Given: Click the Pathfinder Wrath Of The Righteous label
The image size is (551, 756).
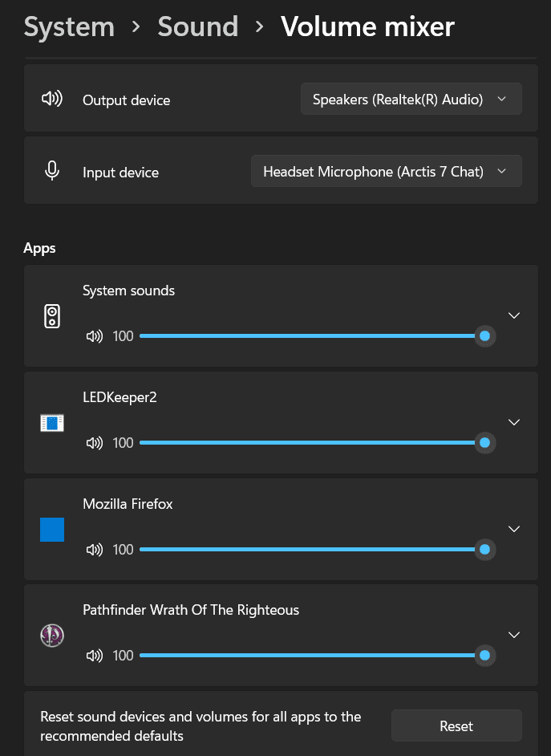Looking at the screenshot, I should [191, 610].
